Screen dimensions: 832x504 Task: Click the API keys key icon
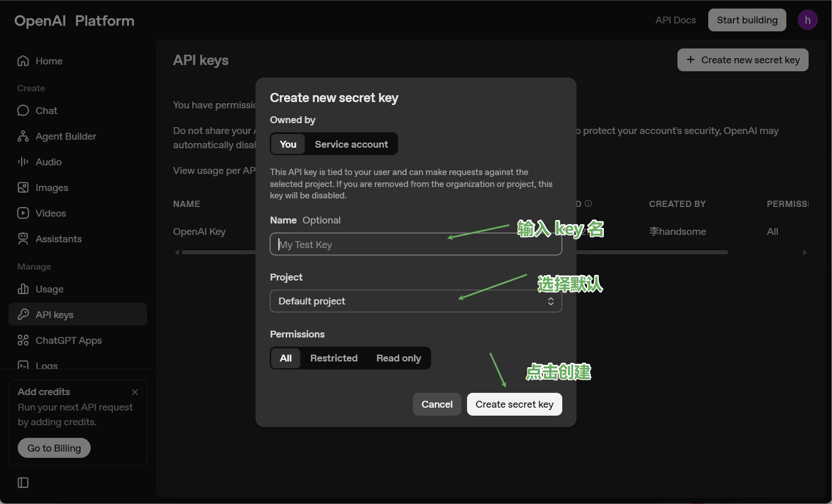click(23, 315)
